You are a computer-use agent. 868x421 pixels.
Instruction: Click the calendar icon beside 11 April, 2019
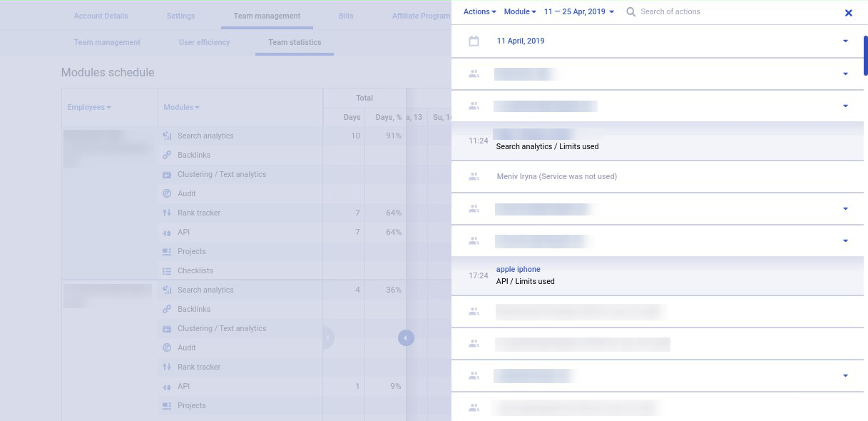[x=474, y=41]
